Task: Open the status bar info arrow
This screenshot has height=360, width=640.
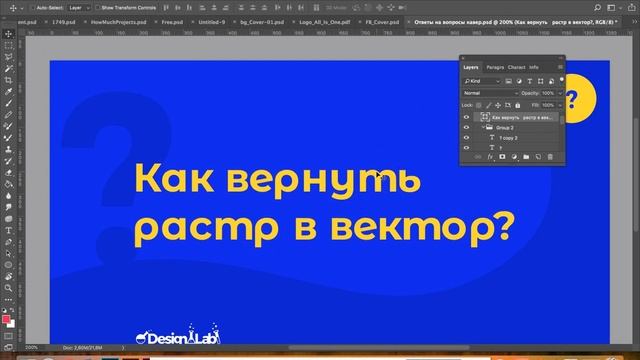Action: coord(123,348)
